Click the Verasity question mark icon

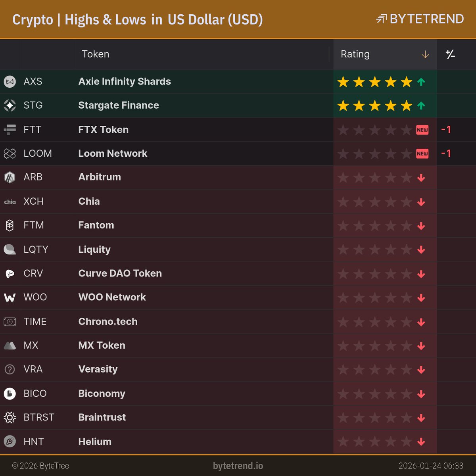click(x=10, y=369)
